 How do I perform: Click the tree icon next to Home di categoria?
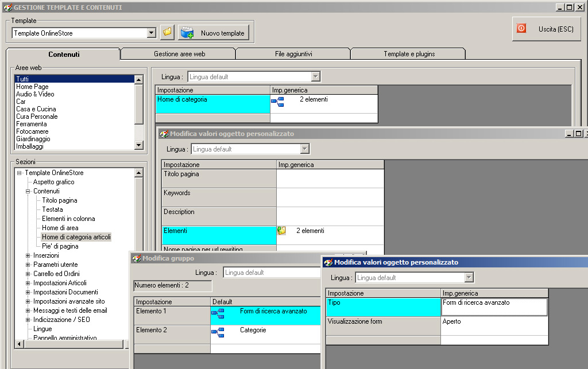point(277,102)
